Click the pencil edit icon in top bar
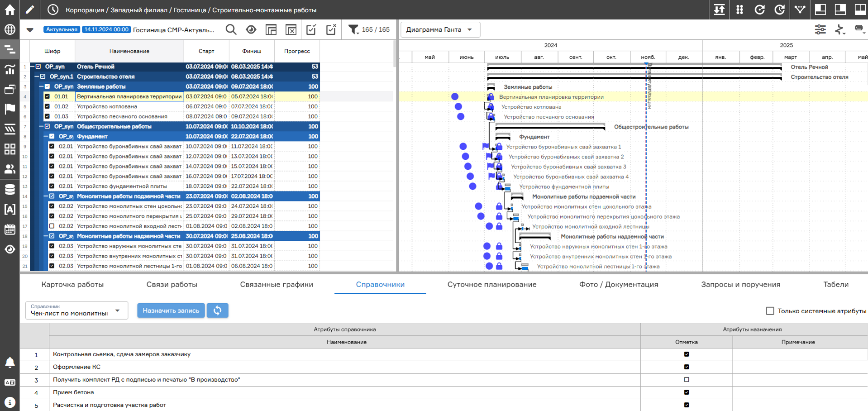The height and width of the screenshot is (411, 868). (30, 10)
